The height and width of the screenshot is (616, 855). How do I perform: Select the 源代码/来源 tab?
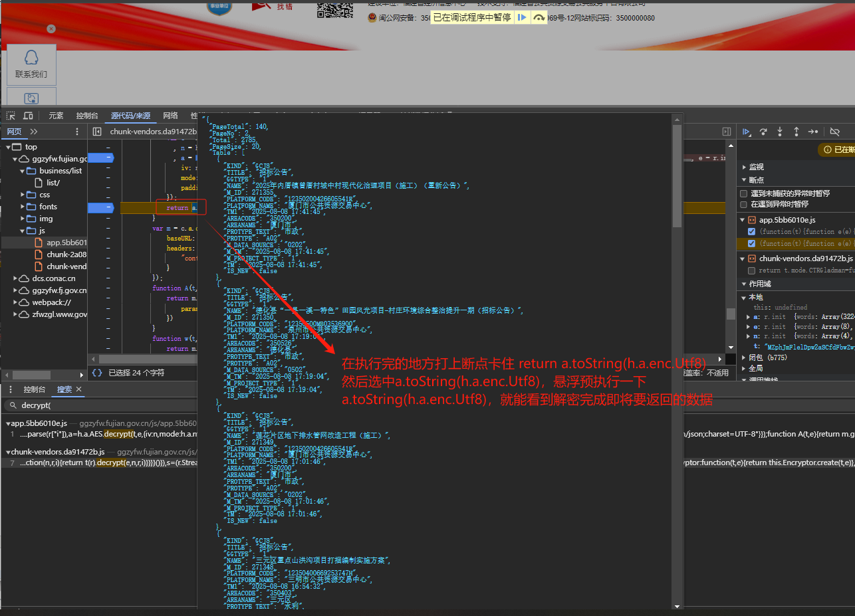[x=130, y=116]
